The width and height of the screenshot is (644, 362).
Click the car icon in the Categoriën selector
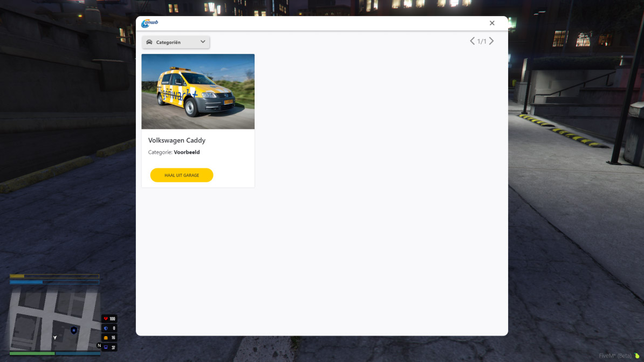149,42
